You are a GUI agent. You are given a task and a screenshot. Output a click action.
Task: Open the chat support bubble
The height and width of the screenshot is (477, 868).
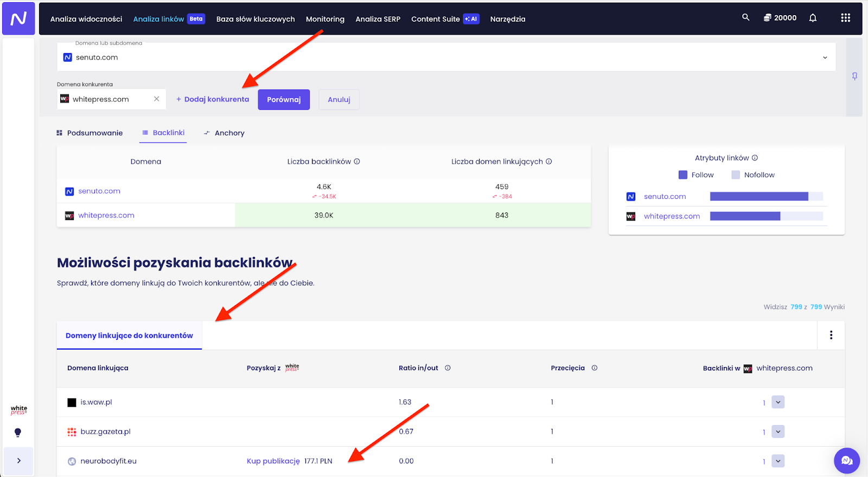tap(847, 461)
